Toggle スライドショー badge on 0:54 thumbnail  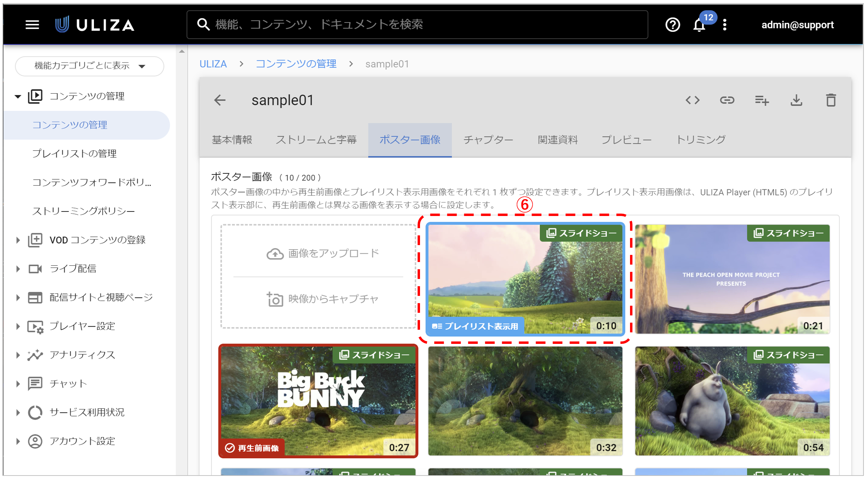[788, 355]
